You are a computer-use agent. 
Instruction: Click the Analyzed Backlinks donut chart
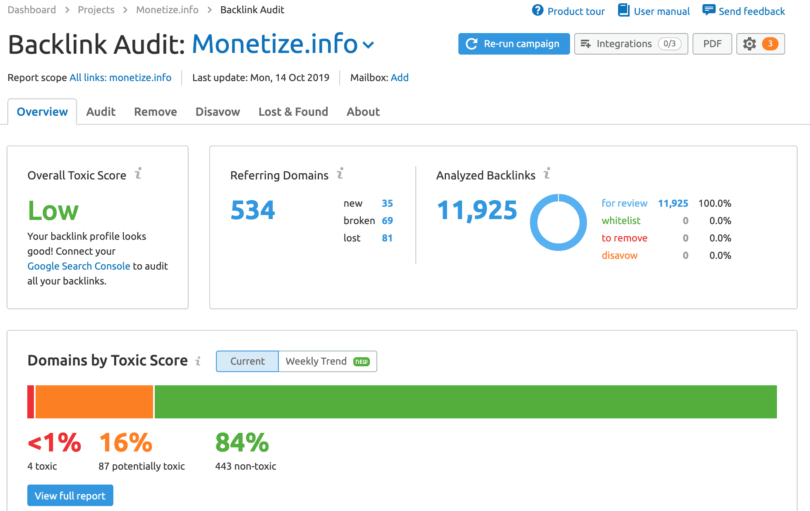[x=558, y=222]
